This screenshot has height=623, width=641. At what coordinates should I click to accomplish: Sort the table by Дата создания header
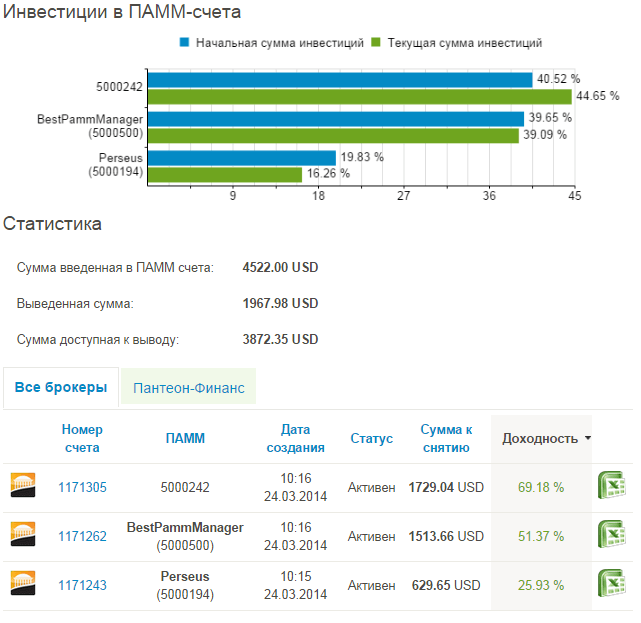coord(296,438)
